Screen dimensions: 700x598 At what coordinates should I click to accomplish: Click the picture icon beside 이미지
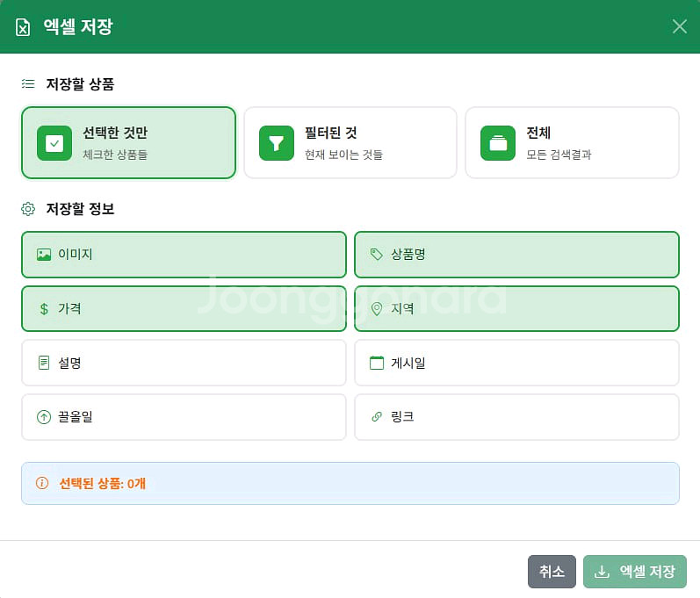click(x=44, y=255)
